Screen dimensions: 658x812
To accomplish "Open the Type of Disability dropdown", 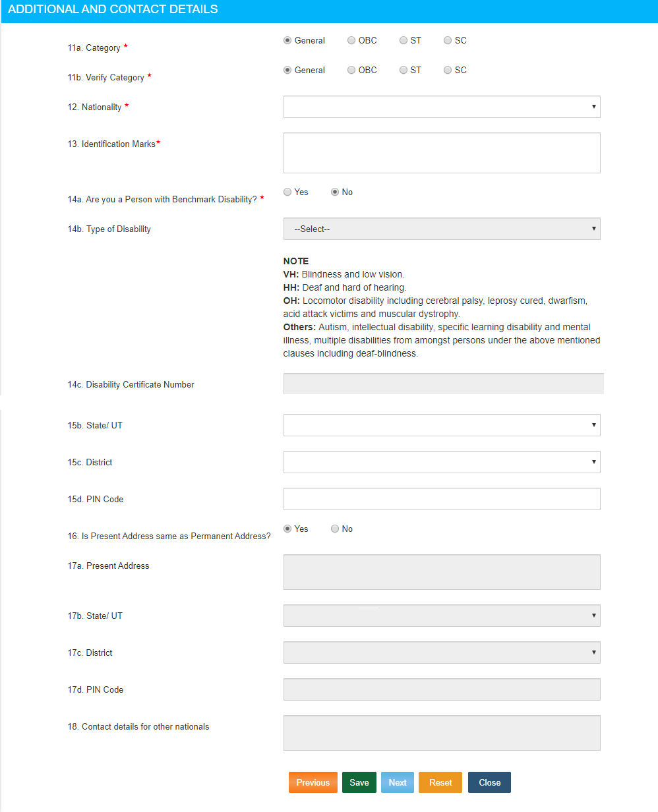I will [442, 229].
